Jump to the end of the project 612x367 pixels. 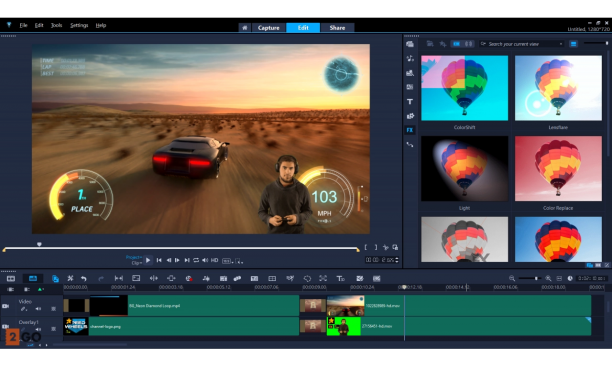[187, 260]
